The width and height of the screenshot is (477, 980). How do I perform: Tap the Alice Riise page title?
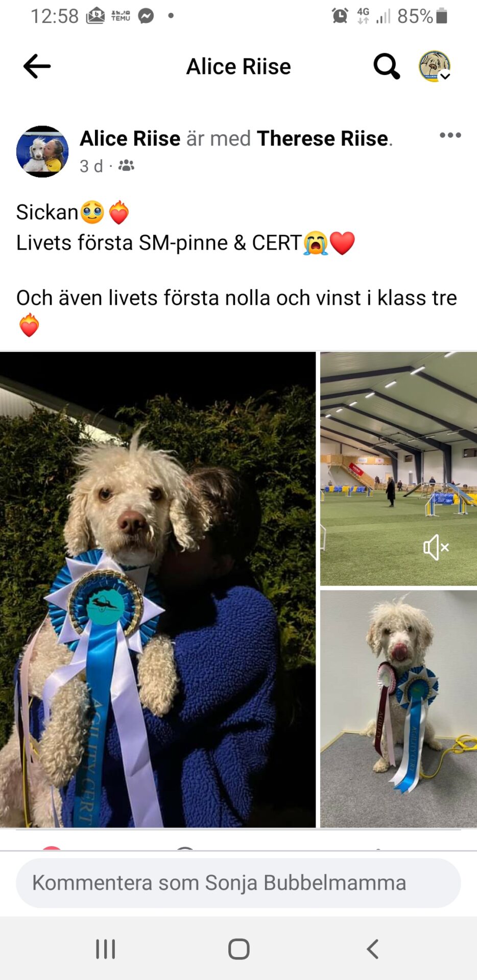[x=238, y=66]
